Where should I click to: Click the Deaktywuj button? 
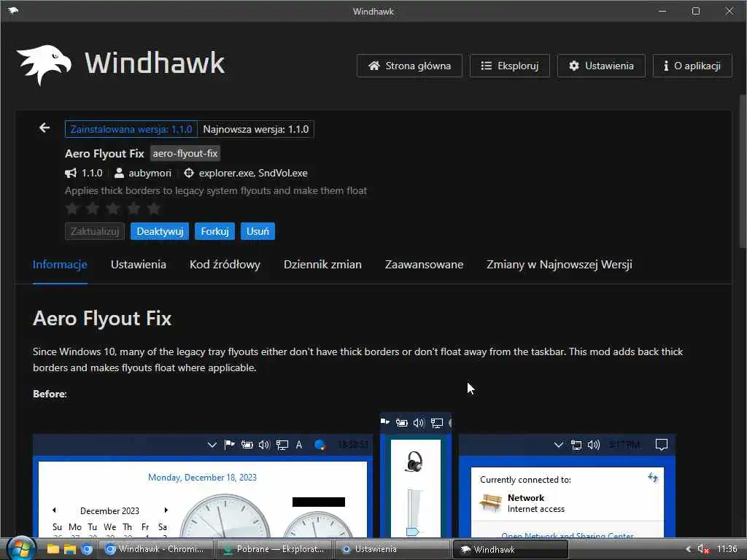pyautogui.click(x=160, y=231)
